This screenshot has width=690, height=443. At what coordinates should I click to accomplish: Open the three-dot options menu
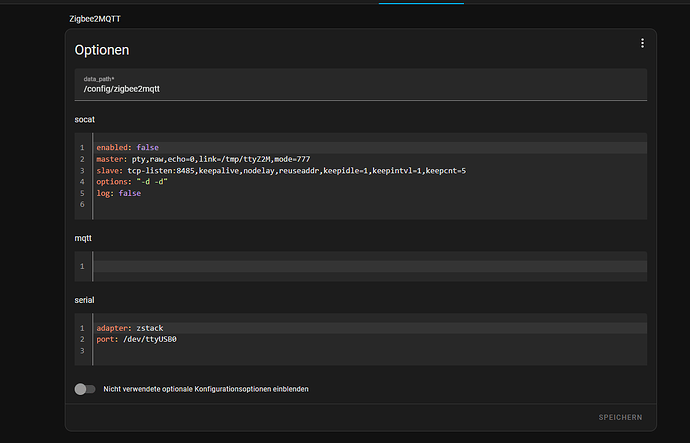pos(642,43)
